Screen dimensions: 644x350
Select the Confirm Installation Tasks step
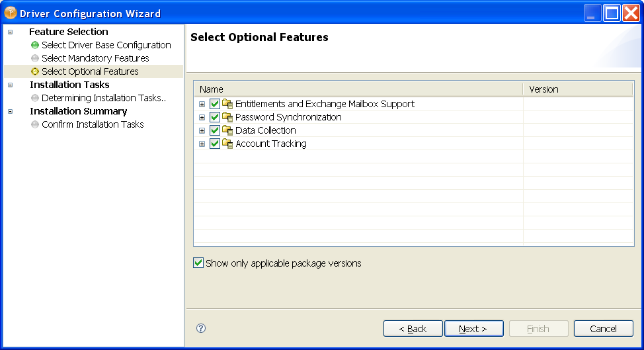pos(93,124)
